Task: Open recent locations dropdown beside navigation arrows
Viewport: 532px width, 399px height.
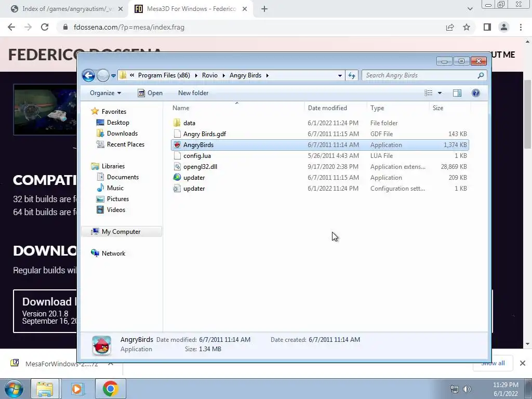Action: point(113,76)
